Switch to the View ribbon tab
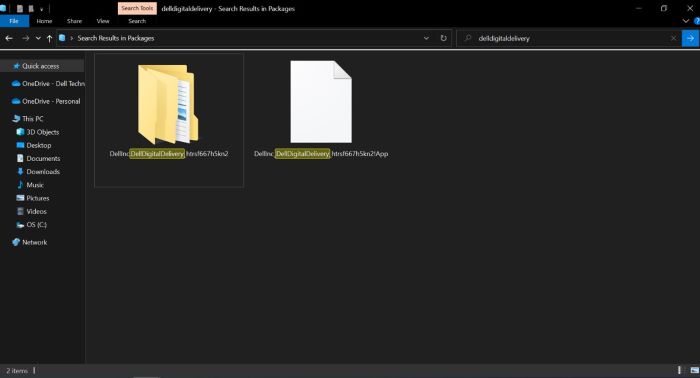Viewport: 700px width, 378px height. click(103, 21)
